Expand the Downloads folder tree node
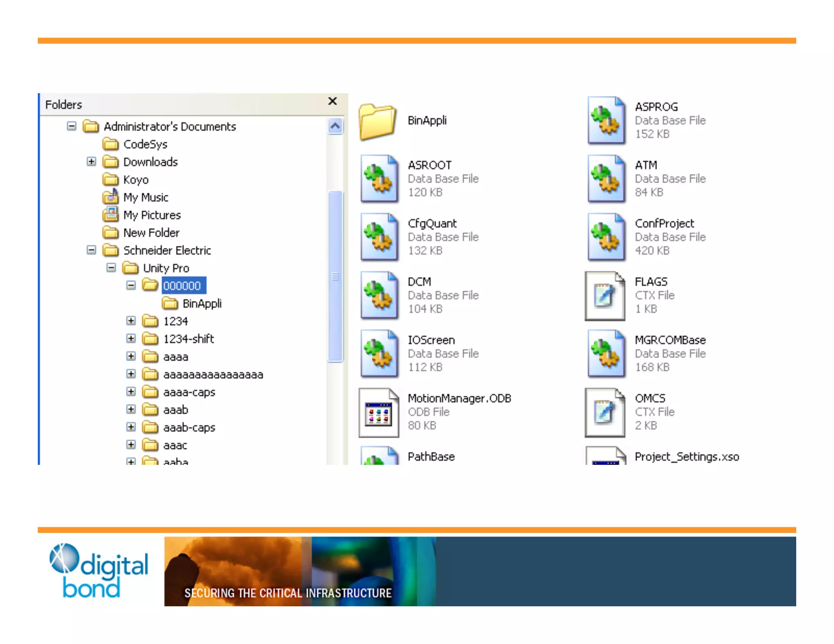 (x=91, y=162)
